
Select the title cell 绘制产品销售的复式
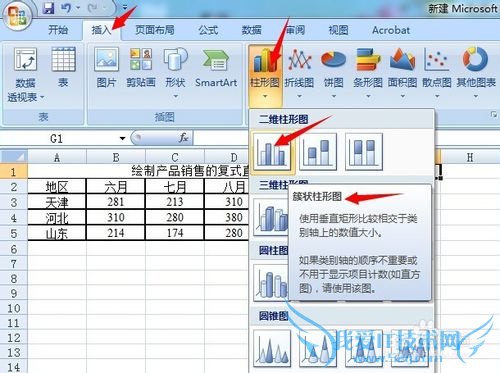point(191,171)
